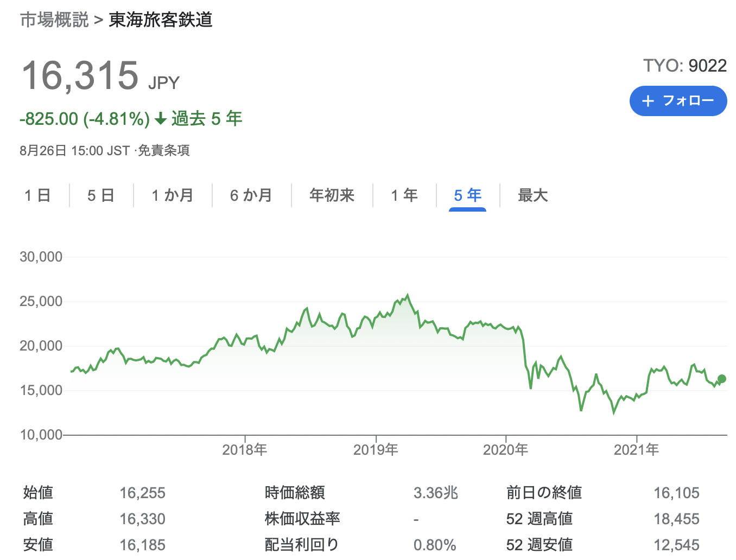Click the 東海旅客鉄道 company name
Image resolution: width=736 pixels, height=560 pixels.
161,20
